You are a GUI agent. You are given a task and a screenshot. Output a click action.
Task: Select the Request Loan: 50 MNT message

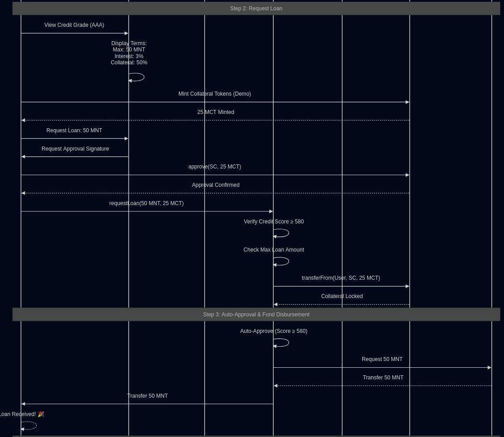(74, 131)
